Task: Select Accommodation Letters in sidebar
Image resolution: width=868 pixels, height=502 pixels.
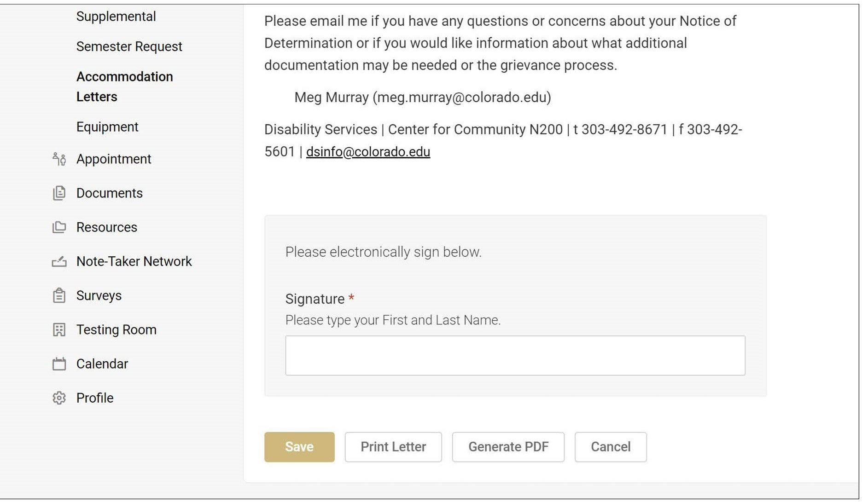Action: click(x=125, y=87)
